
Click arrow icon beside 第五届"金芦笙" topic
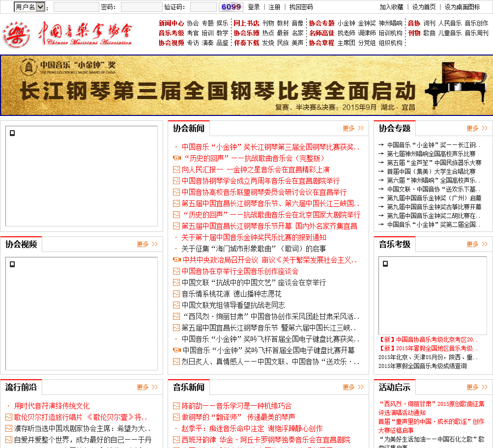point(381,163)
